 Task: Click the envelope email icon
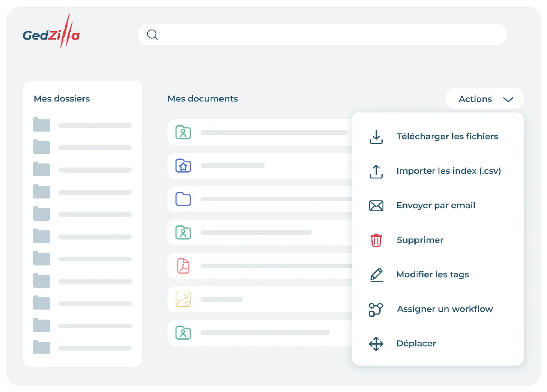376,206
